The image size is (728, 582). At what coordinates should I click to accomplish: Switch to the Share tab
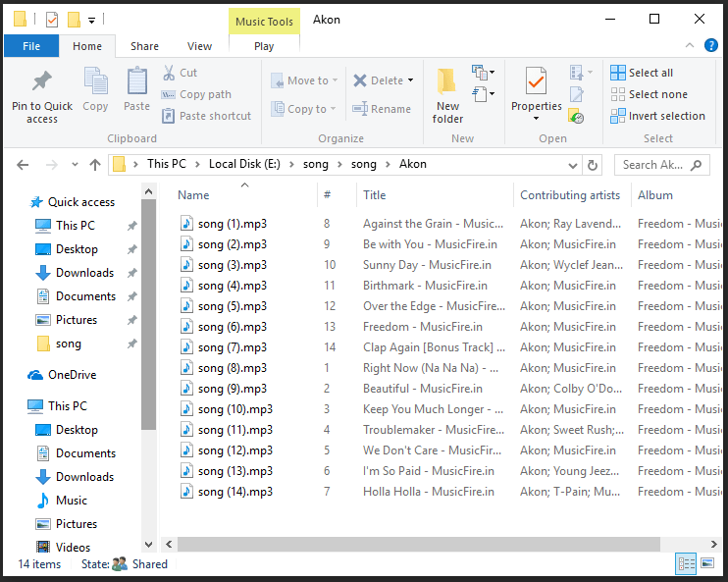pyautogui.click(x=144, y=46)
